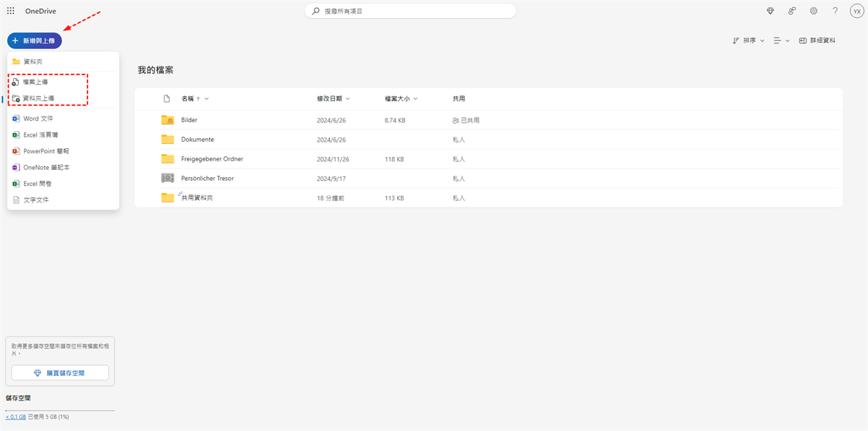Image resolution: width=868 pixels, height=431 pixels.
Task: Click the 2024/11/26 date cell
Action: coord(333,159)
